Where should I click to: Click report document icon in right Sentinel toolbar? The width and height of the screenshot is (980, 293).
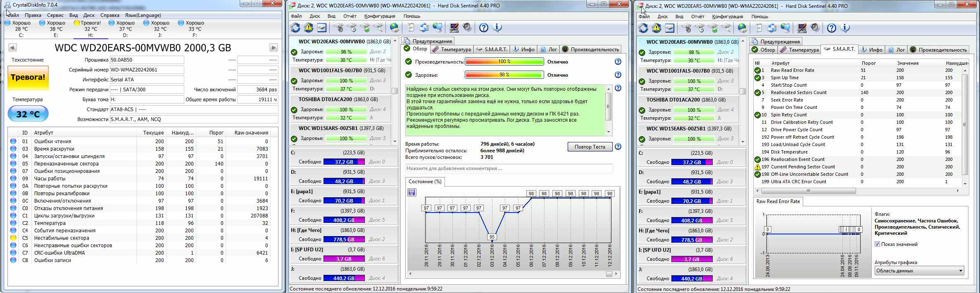pos(759,28)
